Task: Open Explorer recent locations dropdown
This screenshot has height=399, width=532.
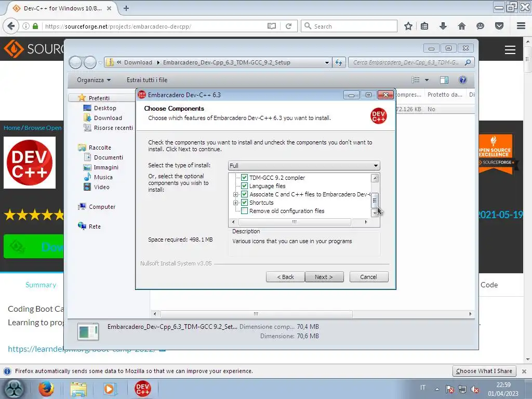Action: (x=100, y=62)
